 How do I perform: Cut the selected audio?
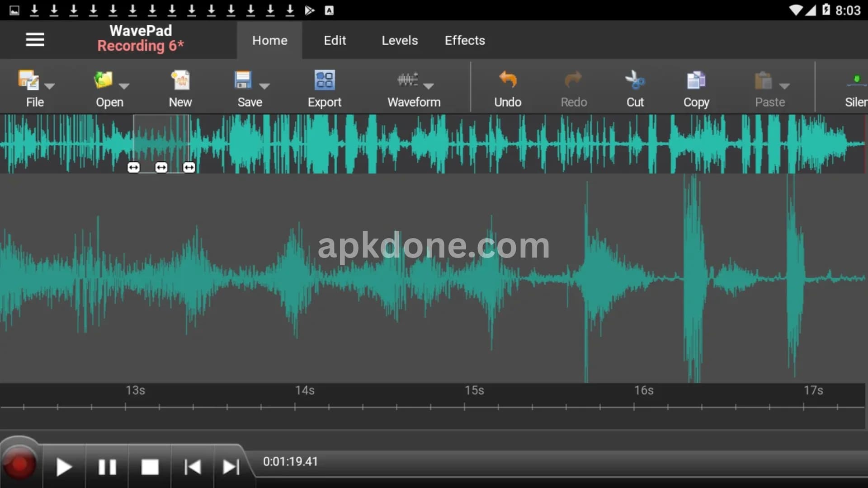[x=635, y=89]
